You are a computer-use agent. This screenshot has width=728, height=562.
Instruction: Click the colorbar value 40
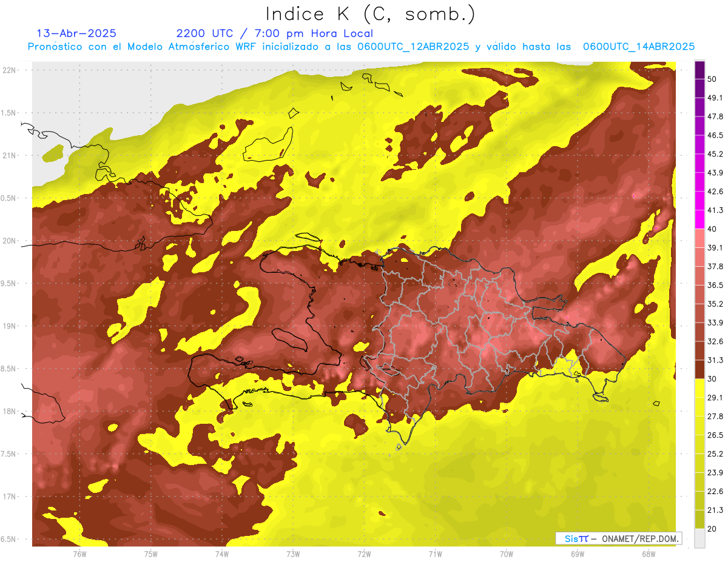coord(712,229)
